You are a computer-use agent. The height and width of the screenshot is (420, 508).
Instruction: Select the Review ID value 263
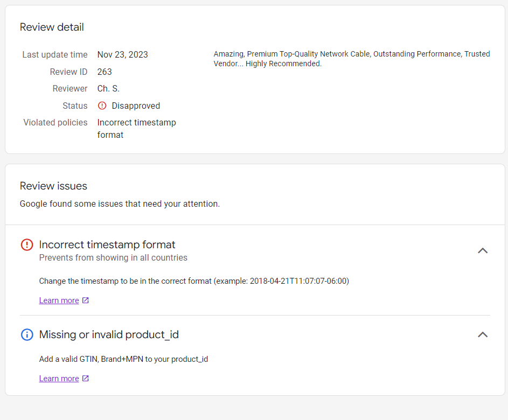pyautogui.click(x=105, y=72)
